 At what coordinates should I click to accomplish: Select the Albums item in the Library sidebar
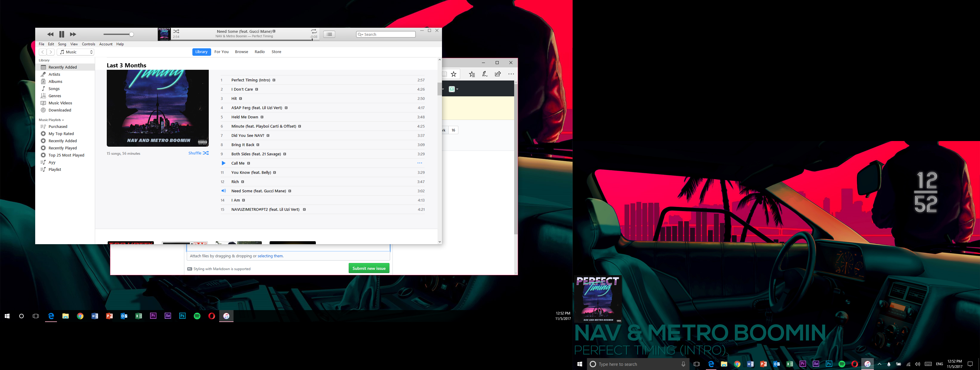pyautogui.click(x=55, y=81)
